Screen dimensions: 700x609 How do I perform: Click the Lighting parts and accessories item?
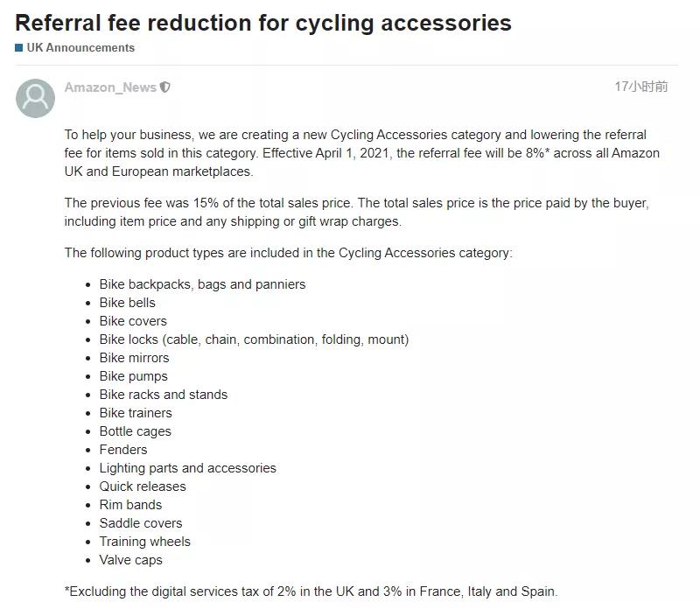188,468
